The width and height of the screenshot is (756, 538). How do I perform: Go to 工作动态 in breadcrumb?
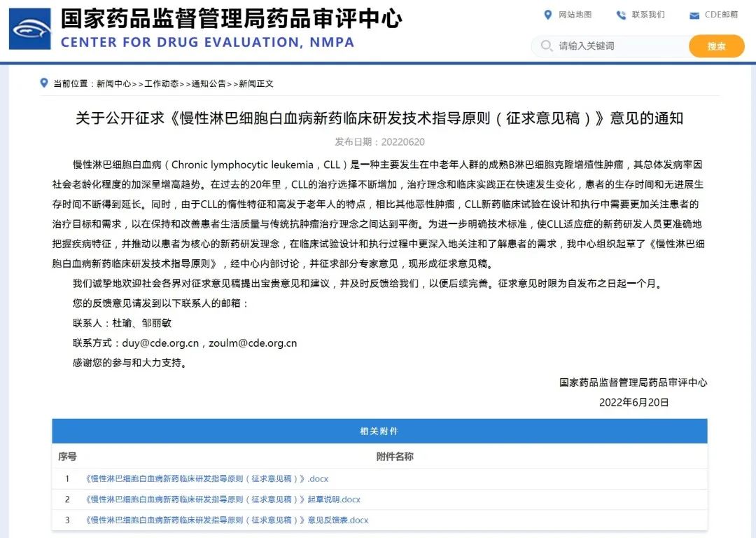coord(161,83)
